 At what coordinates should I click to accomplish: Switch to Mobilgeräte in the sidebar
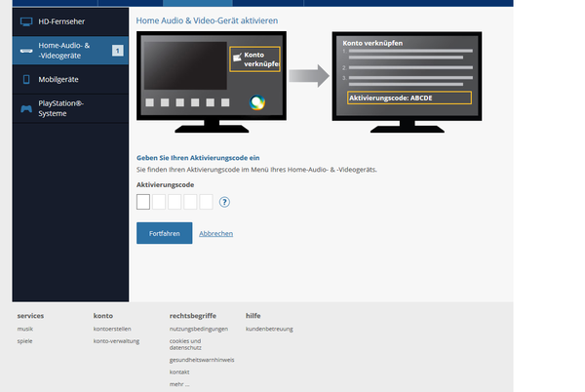70,79
